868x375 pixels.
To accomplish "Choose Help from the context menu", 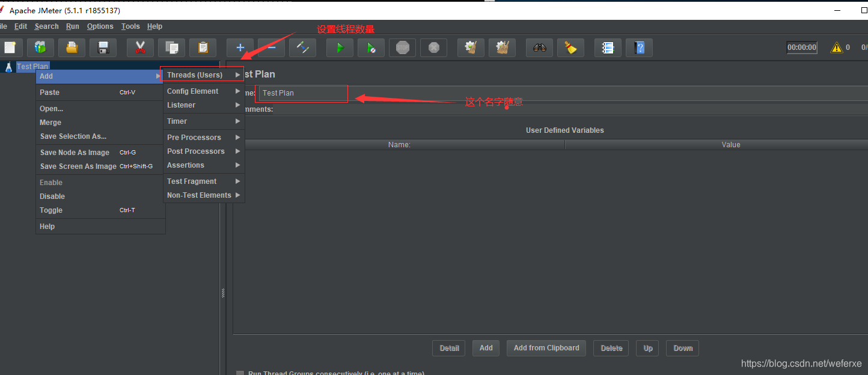I will coord(100,227).
